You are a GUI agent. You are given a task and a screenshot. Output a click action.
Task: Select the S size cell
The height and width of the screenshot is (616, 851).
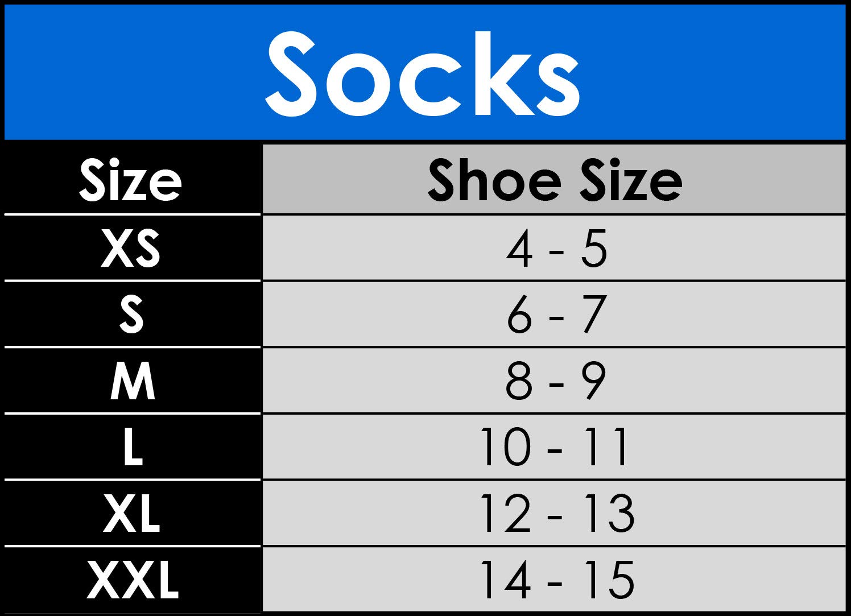pos(131,315)
